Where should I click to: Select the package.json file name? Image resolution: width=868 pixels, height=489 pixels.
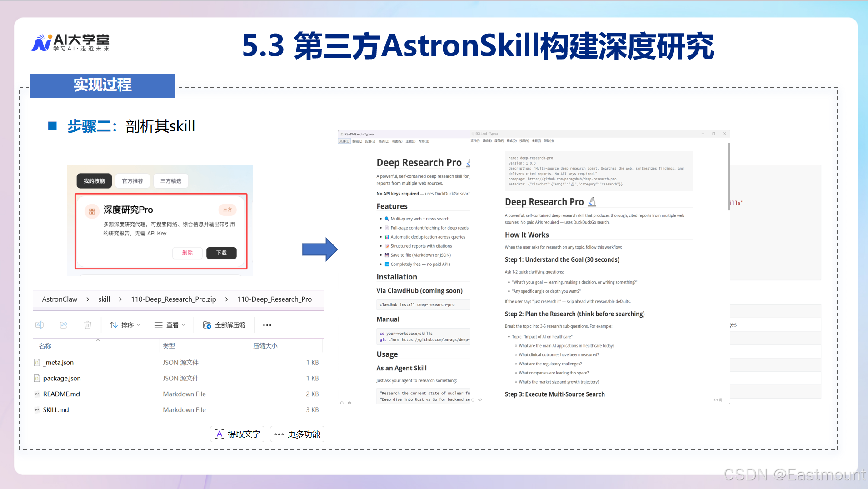(x=62, y=378)
